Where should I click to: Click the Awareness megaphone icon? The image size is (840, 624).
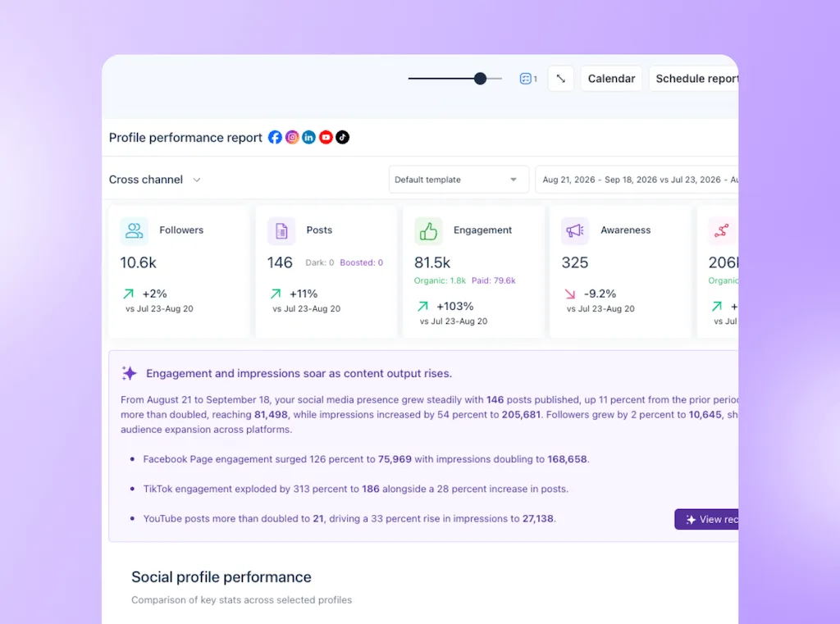click(575, 231)
